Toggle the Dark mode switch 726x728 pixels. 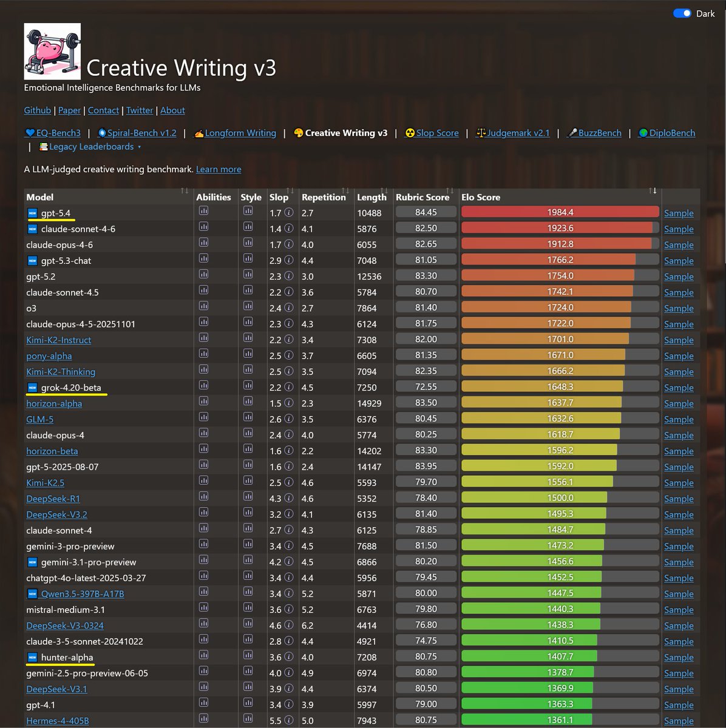[682, 13]
